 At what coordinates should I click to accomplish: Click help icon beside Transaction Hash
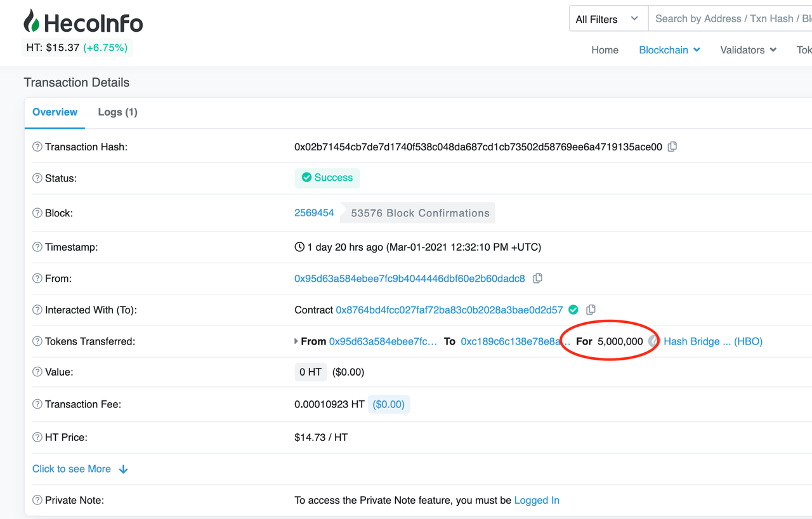click(x=37, y=147)
